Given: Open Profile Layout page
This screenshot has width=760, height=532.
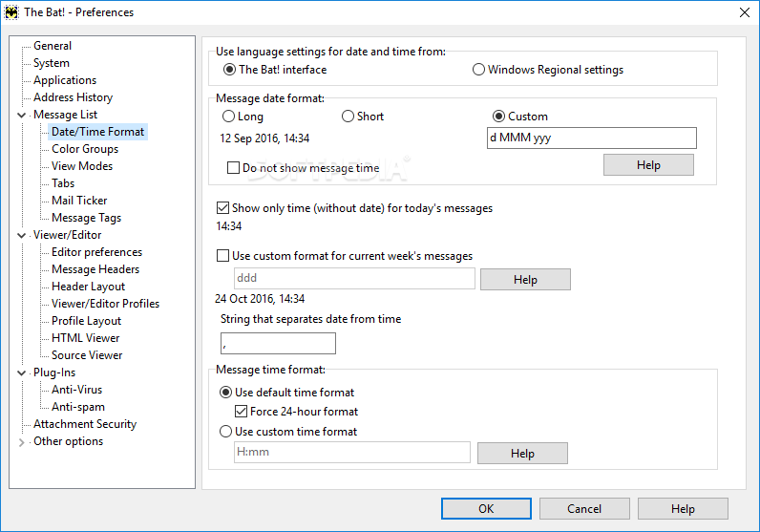Looking at the screenshot, I should [x=86, y=321].
